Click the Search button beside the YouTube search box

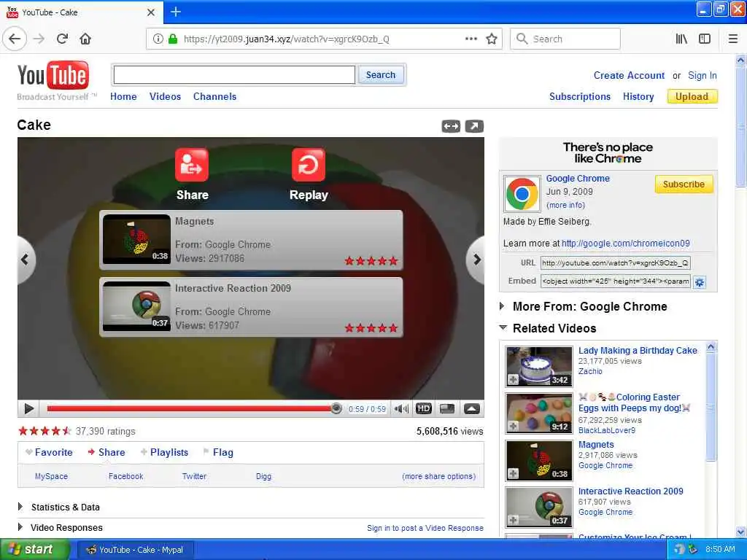tap(381, 75)
